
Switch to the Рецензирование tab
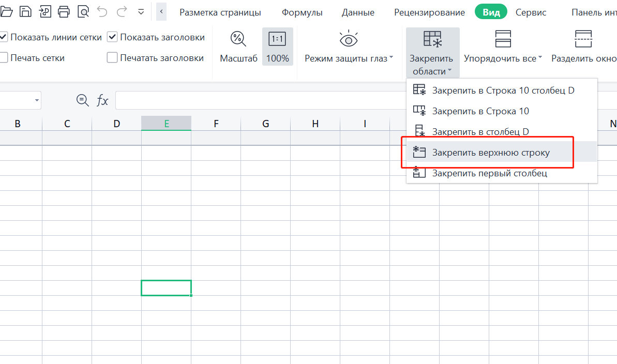coord(429,12)
